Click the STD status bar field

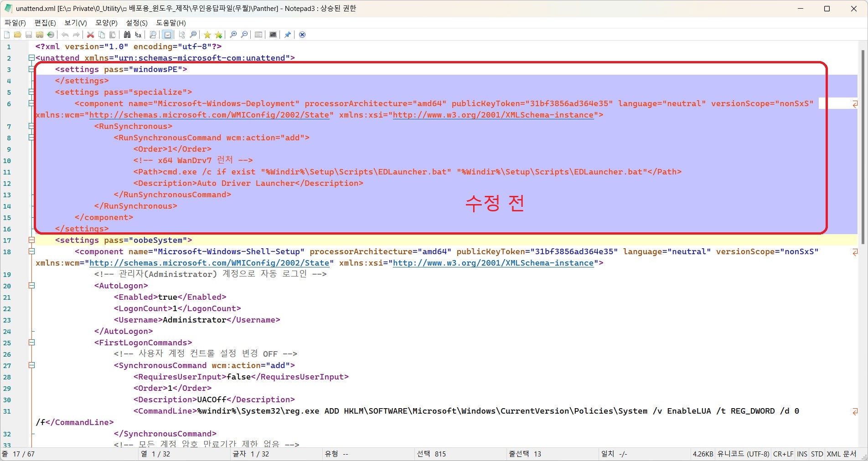[817, 454]
